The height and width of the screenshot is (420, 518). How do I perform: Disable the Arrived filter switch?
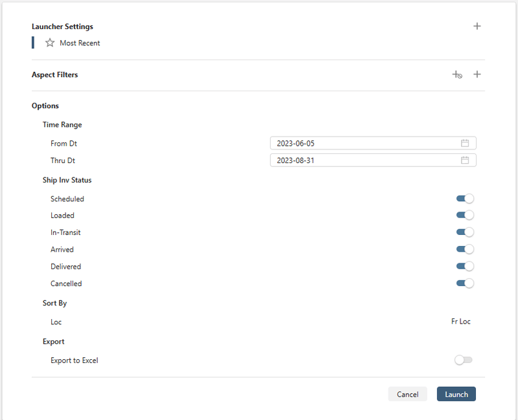tap(465, 249)
